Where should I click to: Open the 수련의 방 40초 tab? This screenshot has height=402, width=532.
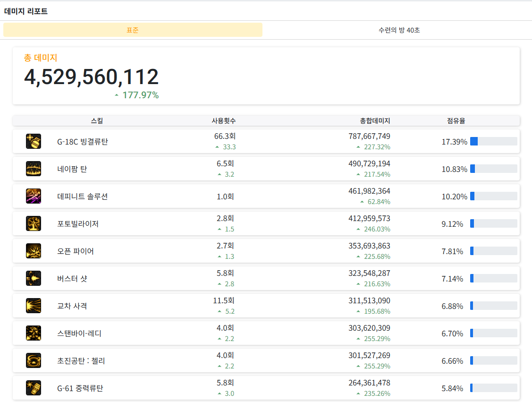click(x=399, y=30)
